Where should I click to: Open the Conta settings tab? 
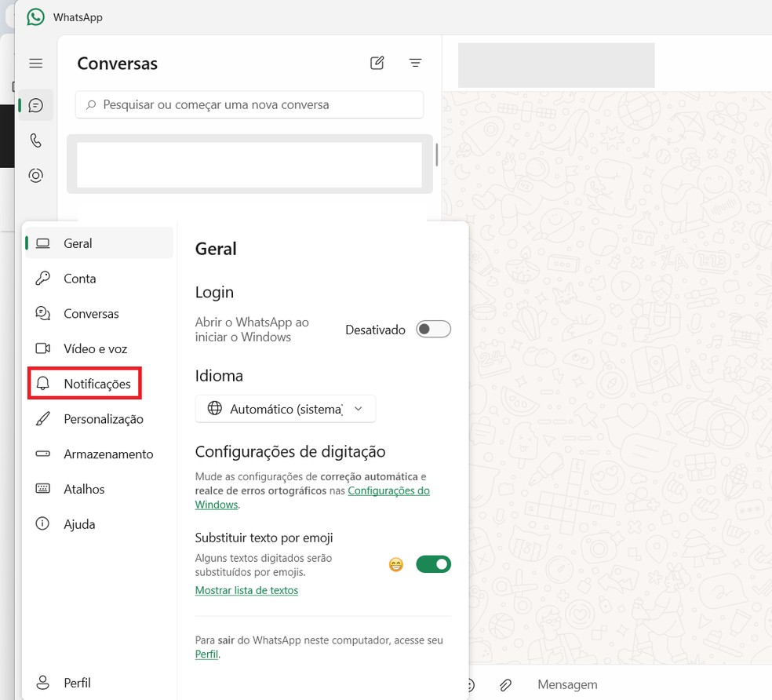[x=99, y=279]
